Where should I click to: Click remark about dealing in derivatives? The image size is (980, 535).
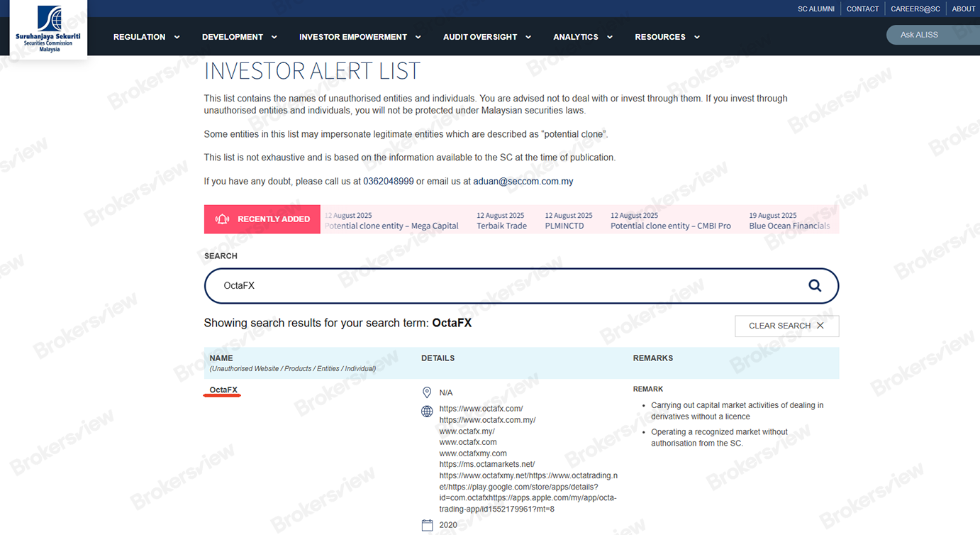click(737, 411)
